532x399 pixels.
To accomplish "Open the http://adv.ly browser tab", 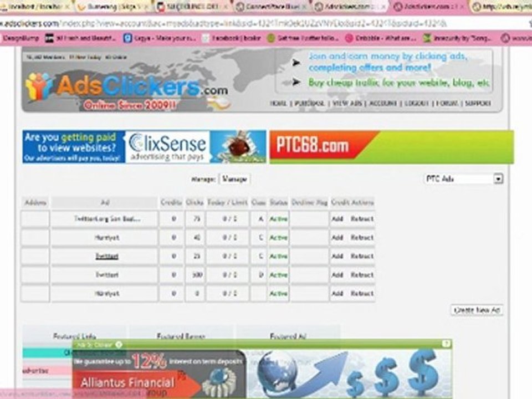I will pyautogui.click(x=502, y=7).
